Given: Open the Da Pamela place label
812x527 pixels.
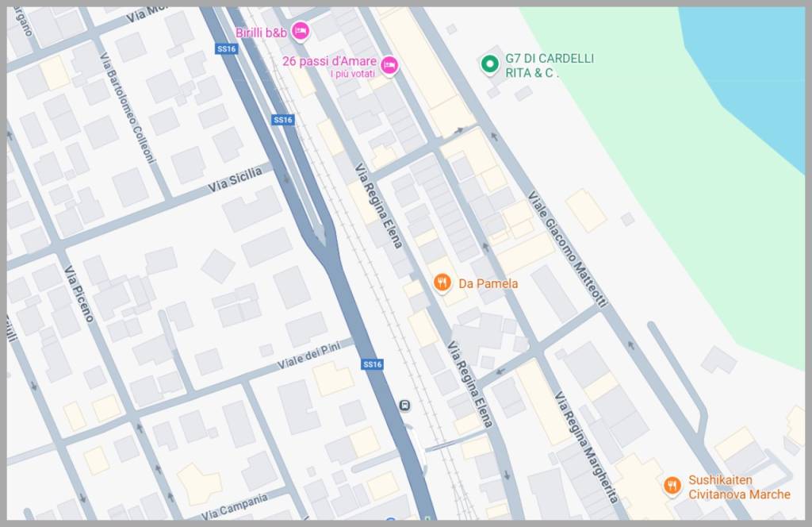Looking at the screenshot, I should tap(488, 283).
